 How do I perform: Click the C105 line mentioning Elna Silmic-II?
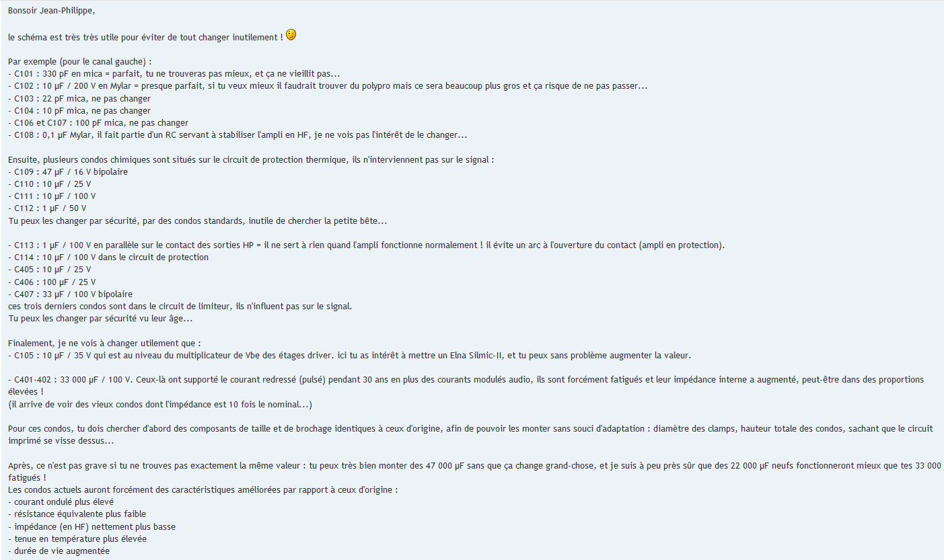pos(349,355)
